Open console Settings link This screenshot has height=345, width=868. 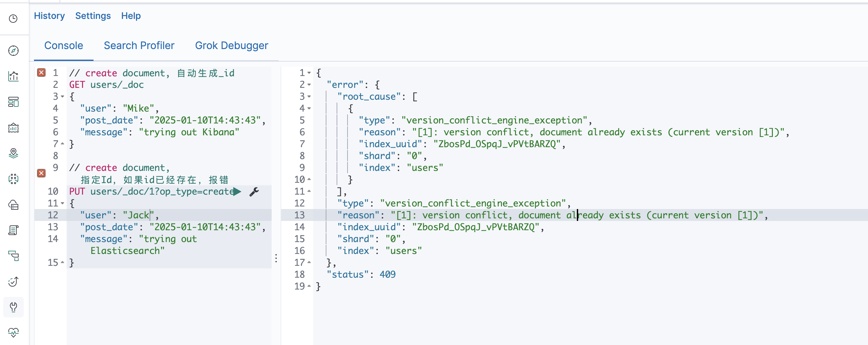[93, 16]
